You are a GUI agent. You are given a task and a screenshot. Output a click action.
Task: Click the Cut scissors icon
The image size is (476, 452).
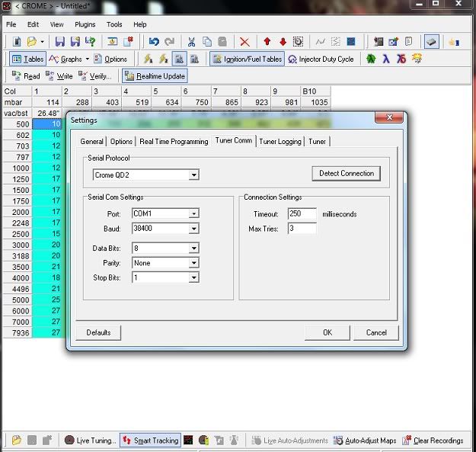pos(191,41)
